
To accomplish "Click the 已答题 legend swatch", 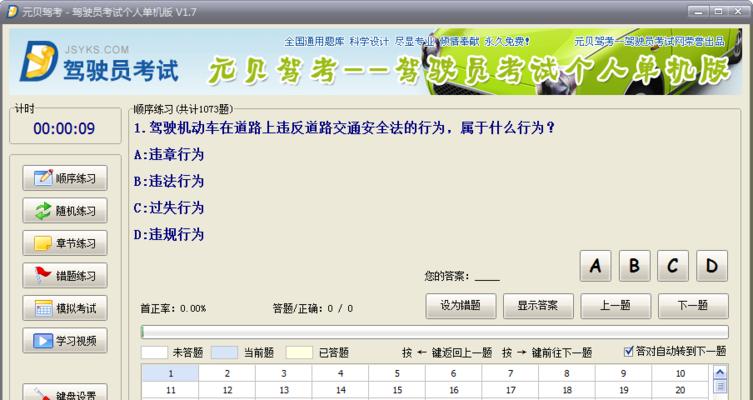I will (x=299, y=353).
